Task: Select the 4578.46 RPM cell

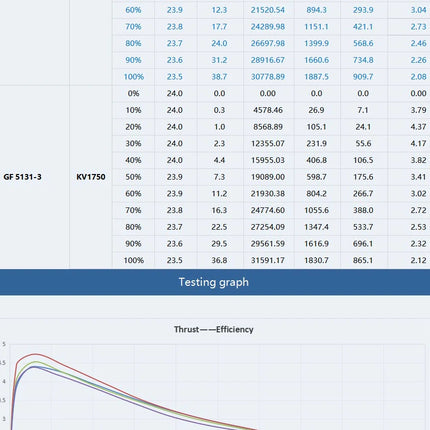Action: pos(268,110)
